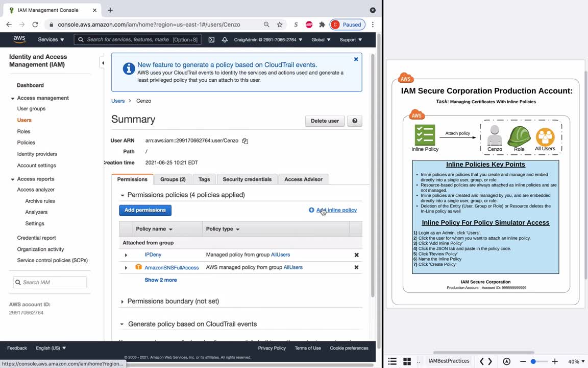Image resolution: width=588 pixels, height=368 pixels.
Task: Open the AWS notifications bell
Action: (x=225, y=39)
